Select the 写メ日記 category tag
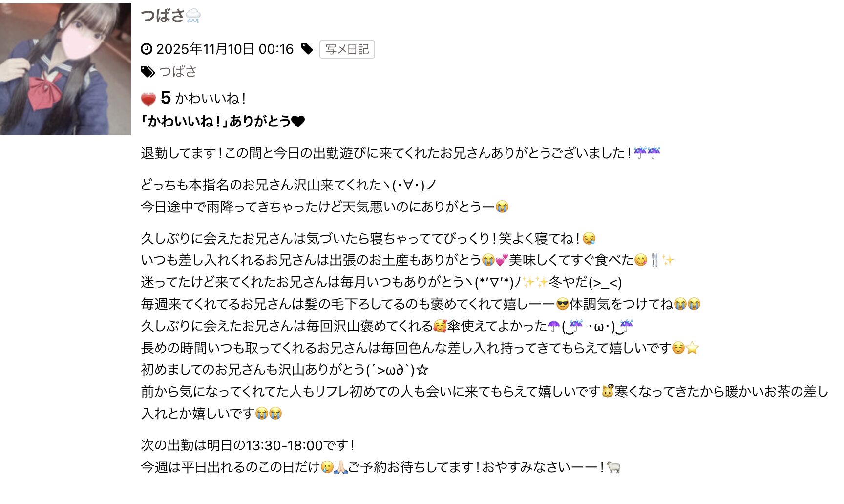The height and width of the screenshot is (504, 844). [x=347, y=49]
